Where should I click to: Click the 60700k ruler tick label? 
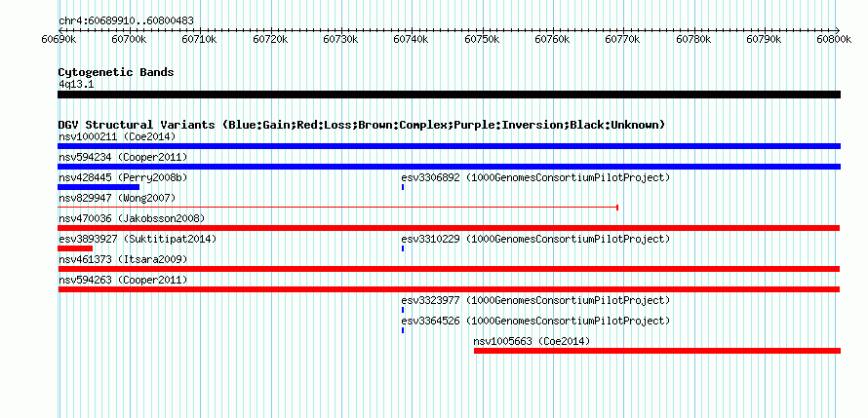coord(129,39)
